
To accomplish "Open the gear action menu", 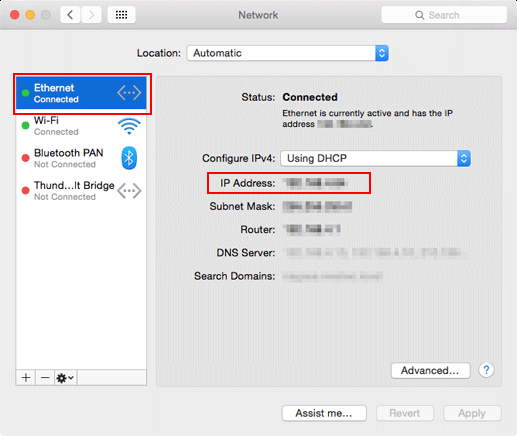I will [65, 378].
